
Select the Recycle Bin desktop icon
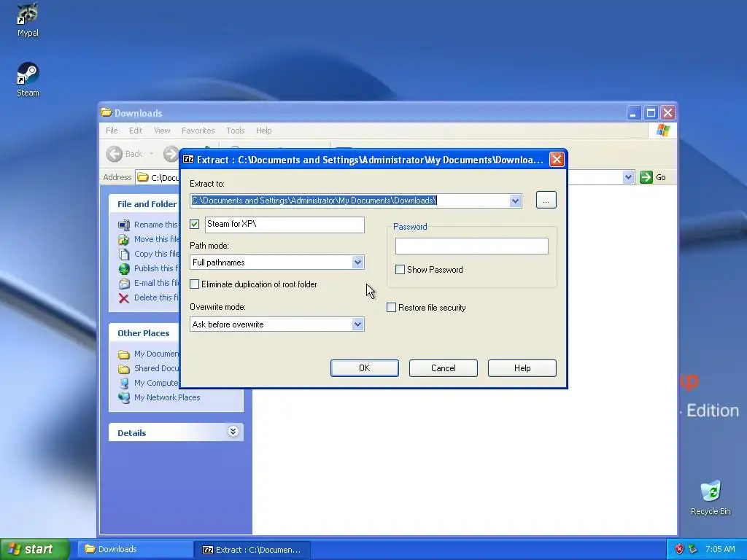coord(711,491)
